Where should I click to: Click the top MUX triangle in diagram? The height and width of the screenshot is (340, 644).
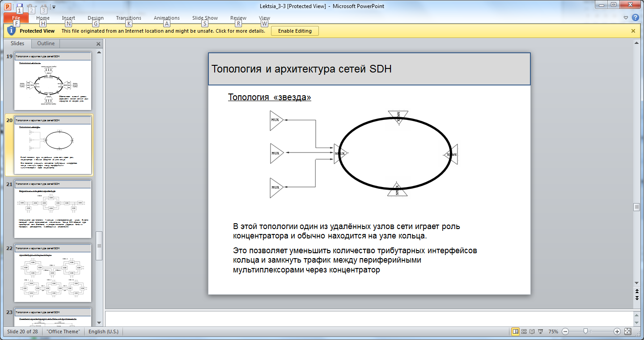pyautogui.click(x=276, y=120)
